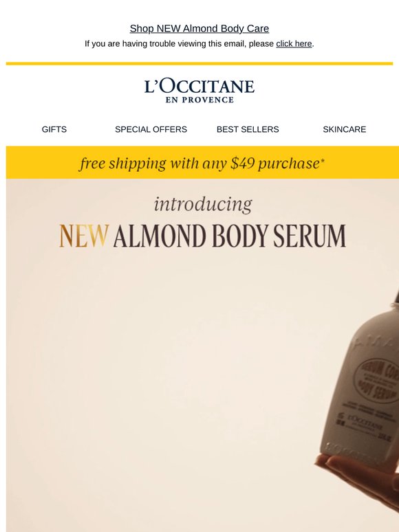Open the Shop NEW Almond Body Care link
Image resolution: width=399 pixels, height=532 pixels.
click(x=199, y=28)
